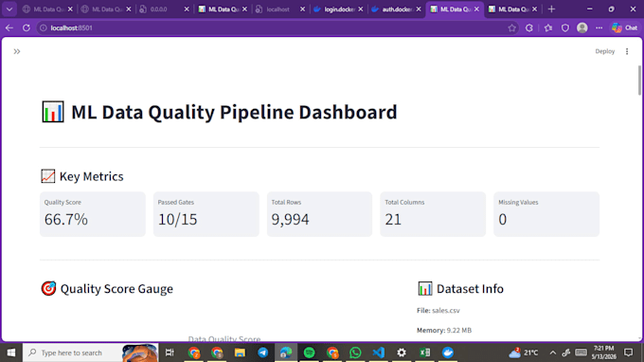Open Windows Settings gear on the taskbar
The image size is (644, 362).
[402, 353]
